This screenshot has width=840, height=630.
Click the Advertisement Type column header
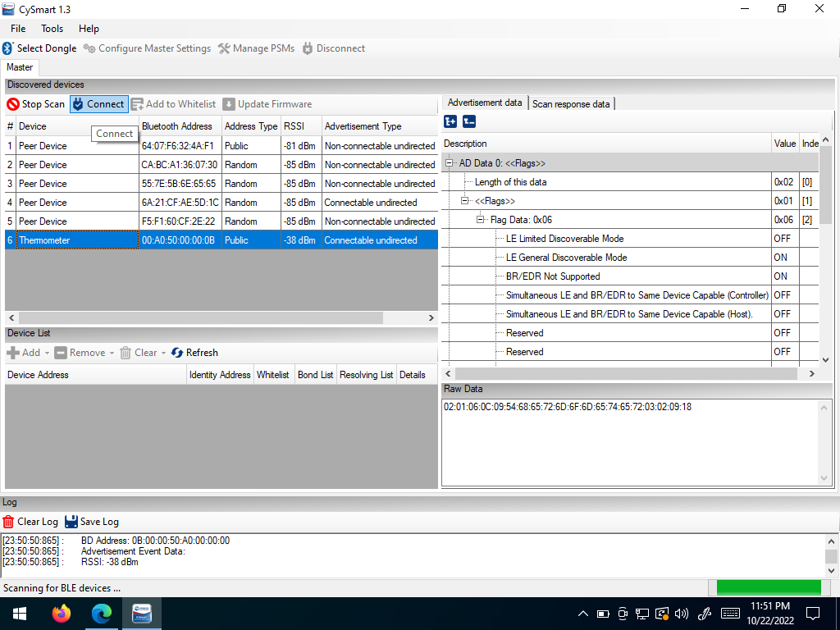tap(380, 126)
